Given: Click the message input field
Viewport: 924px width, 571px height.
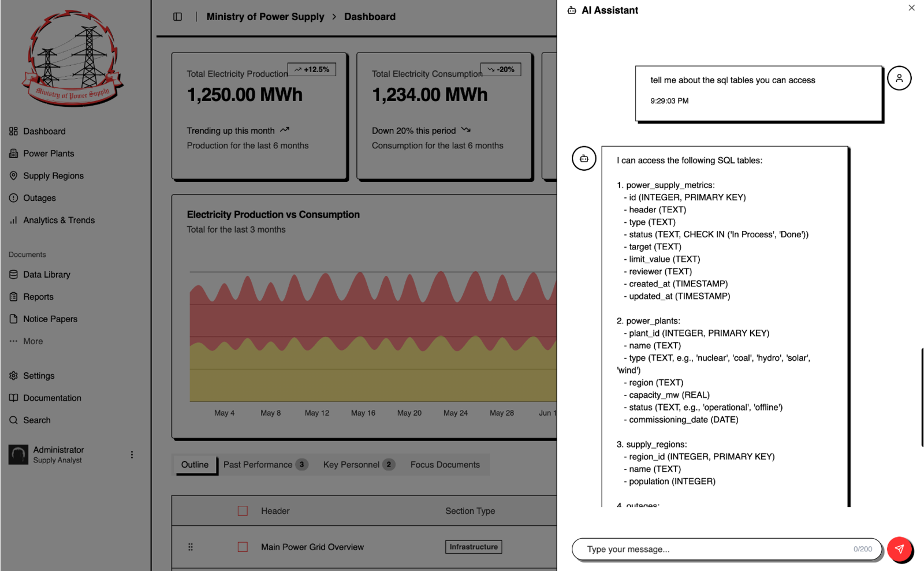Looking at the screenshot, I should tap(726, 549).
